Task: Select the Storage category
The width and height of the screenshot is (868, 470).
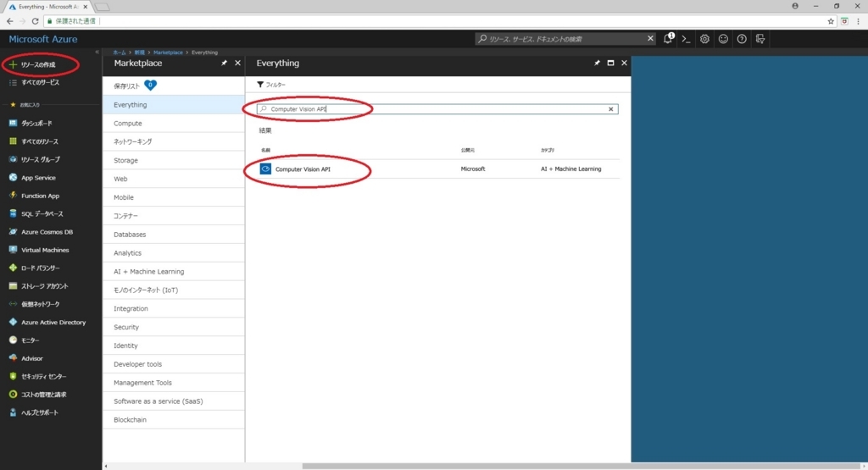Action: pos(173,160)
